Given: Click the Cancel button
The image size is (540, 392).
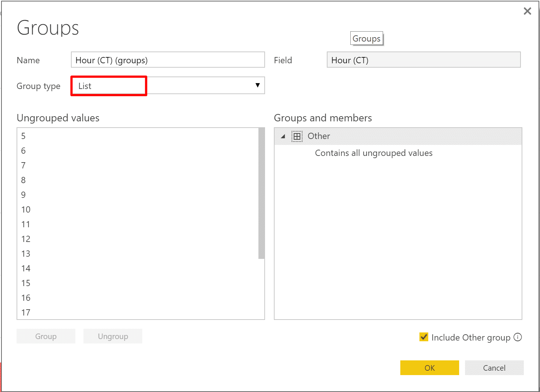Looking at the screenshot, I should pyautogui.click(x=494, y=368).
